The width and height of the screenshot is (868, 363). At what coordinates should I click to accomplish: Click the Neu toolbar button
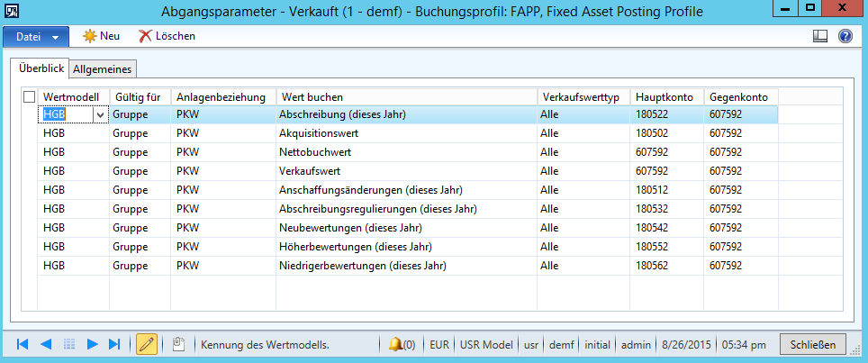tap(101, 36)
